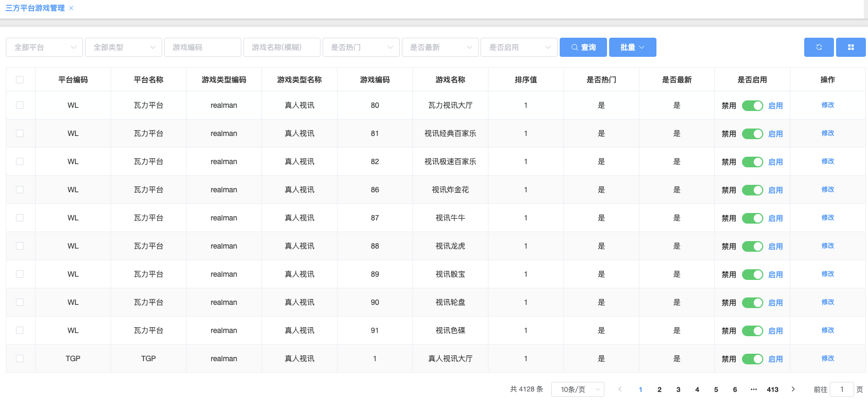The width and height of the screenshot is (868, 401).
Task: Click 修改 link for 视讯龙虎 row
Action: coord(828,246)
